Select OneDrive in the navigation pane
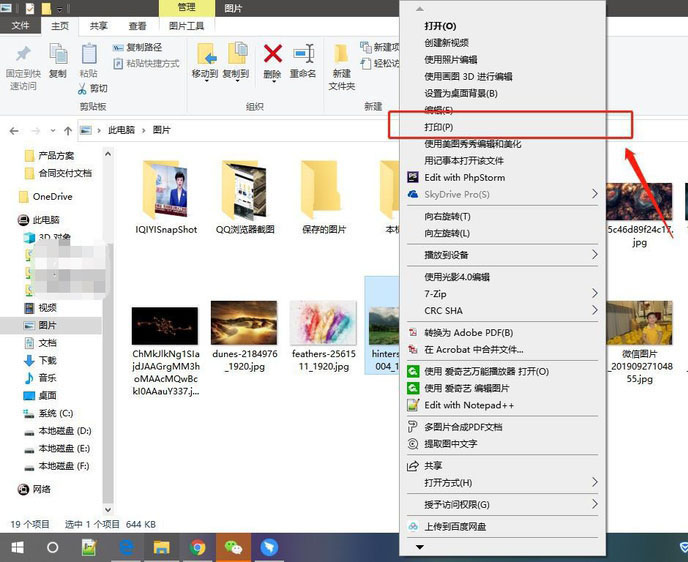Screen dimensions: 688x562 point(46,197)
